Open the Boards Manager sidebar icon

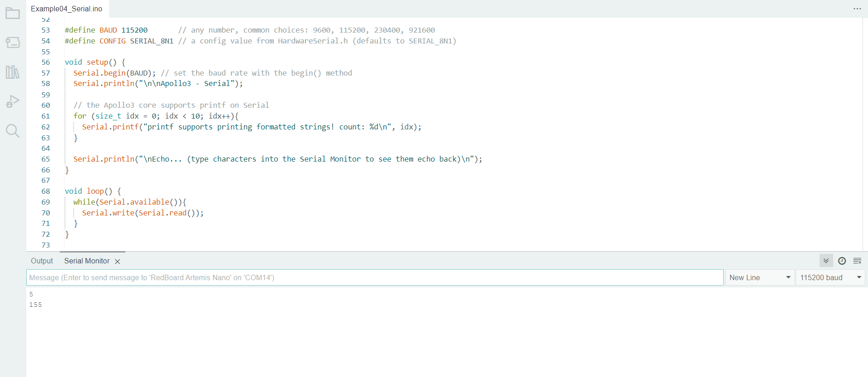[13, 43]
